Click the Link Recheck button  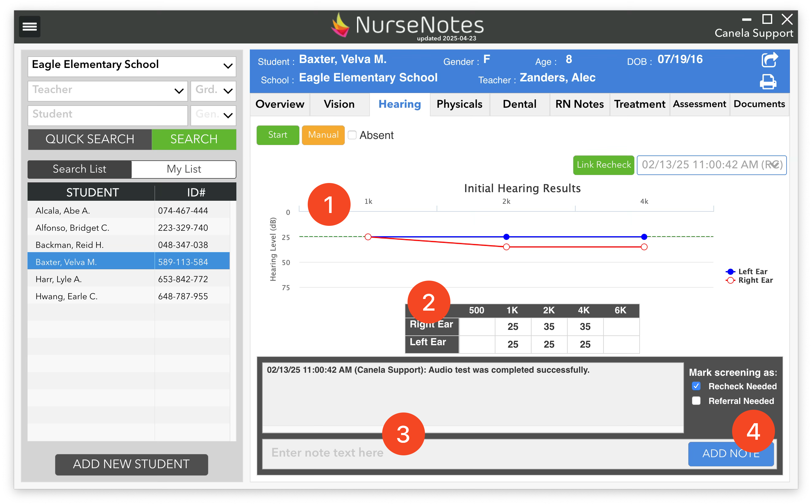[x=603, y=165]
